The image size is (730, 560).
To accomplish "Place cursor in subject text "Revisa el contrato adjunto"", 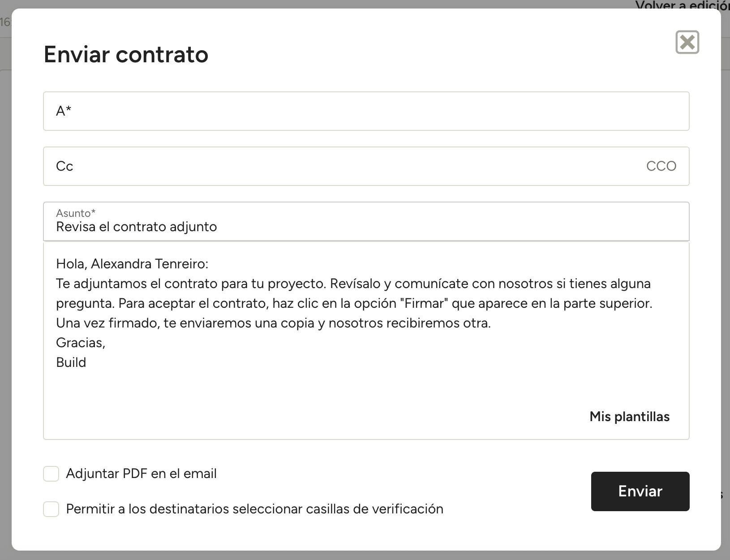I will pos(137,227).
